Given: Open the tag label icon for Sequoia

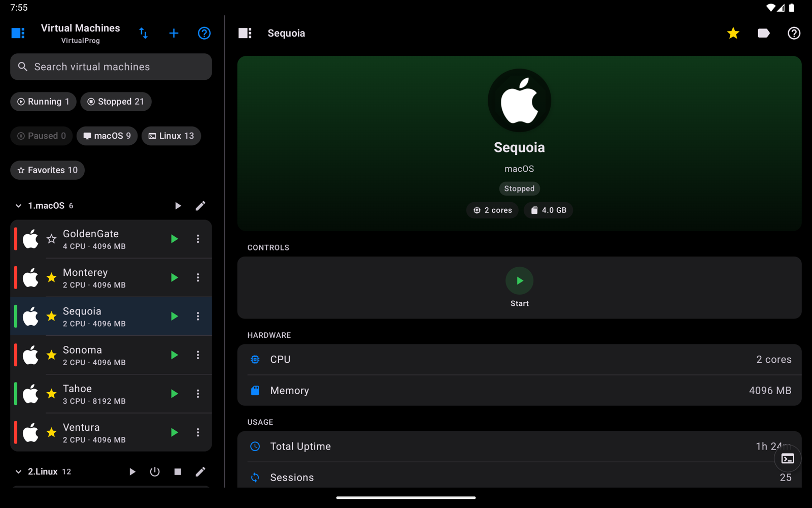Looking at the screenshot, I should tap(763, 33).
